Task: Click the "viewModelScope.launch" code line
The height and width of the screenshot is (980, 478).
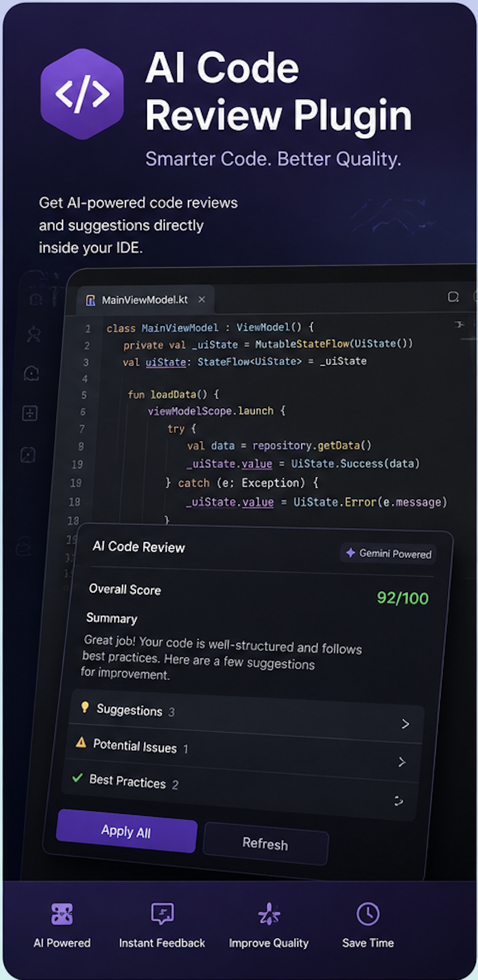Action: [216, 411]
